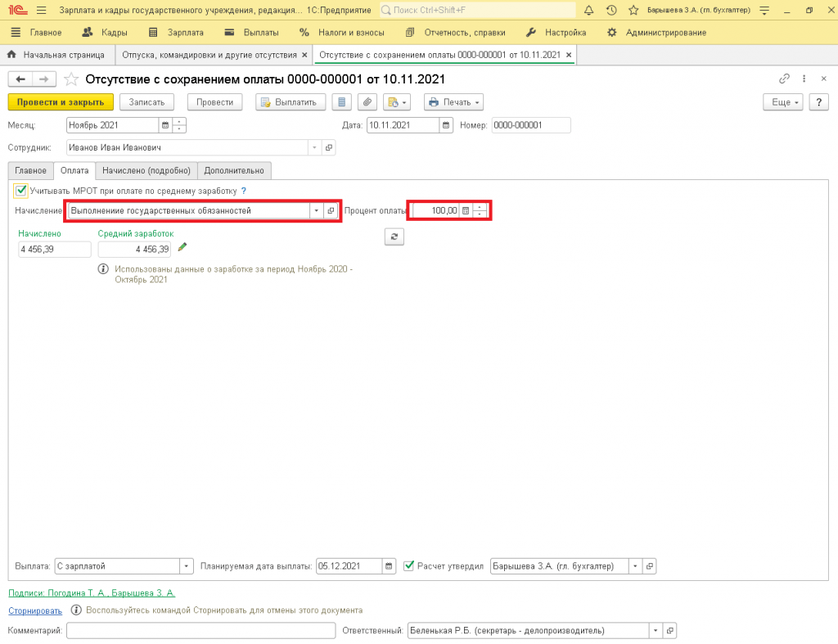This screenshot has width=838, height=644.
Task: Copy document link chain icon
Action: coord(784,79)
